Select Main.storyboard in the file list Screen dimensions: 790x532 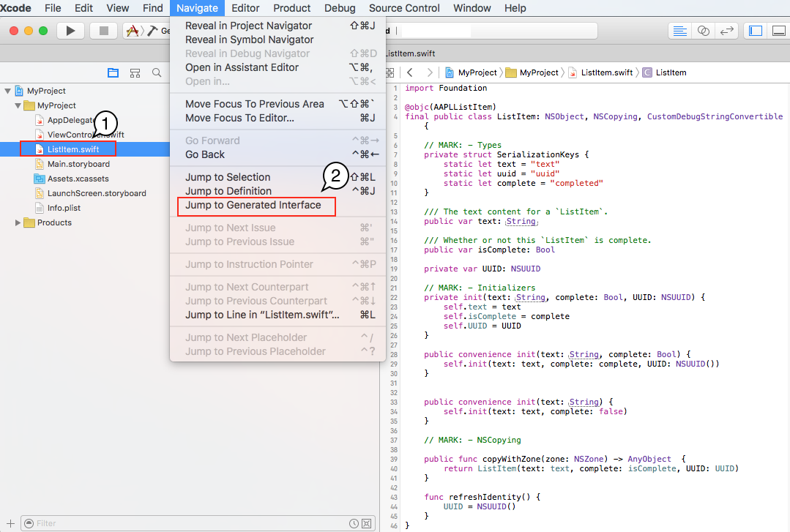point(78,164)
